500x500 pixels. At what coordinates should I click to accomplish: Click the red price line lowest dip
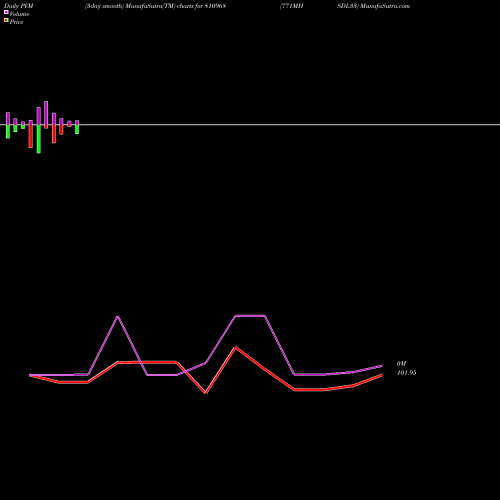[206, 393]
